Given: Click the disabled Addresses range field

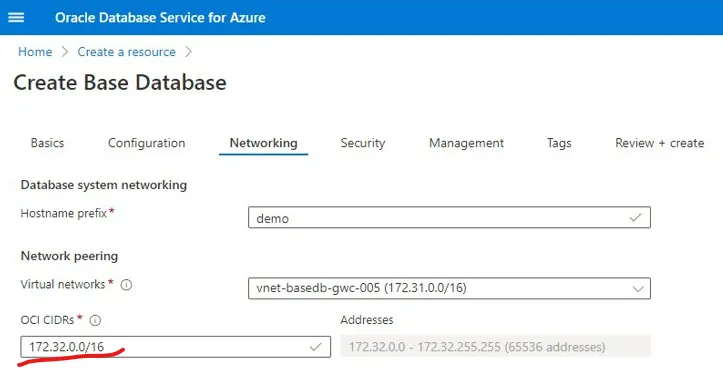Looking at the screenshot, I should coord(495,346).
